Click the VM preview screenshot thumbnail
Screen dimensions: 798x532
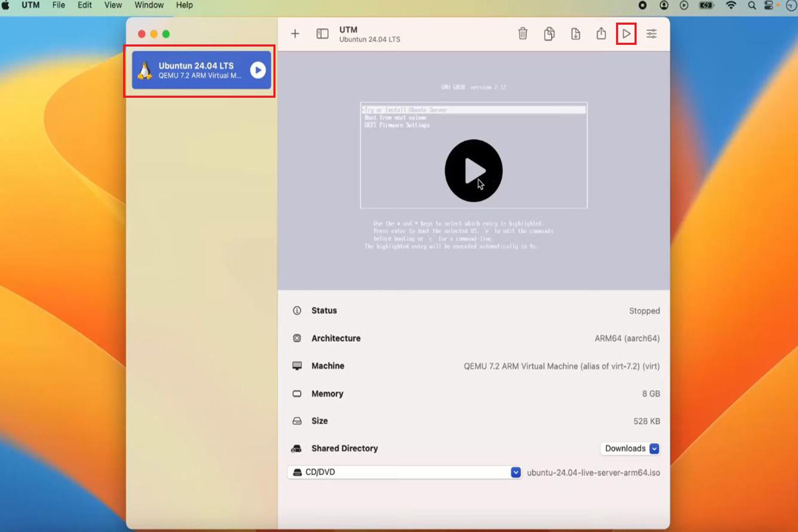tap(474, 170)
